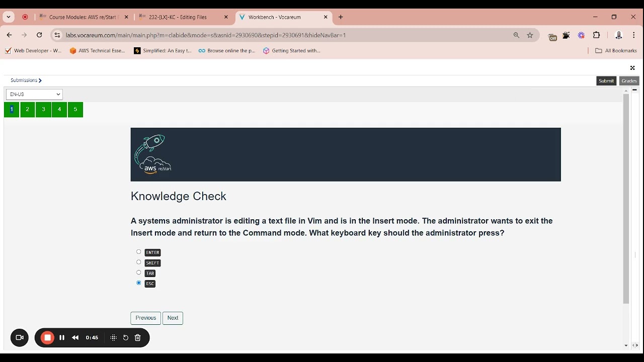Bookmark this page with star icon
644x362 pixels.
(x=530, y=35)
